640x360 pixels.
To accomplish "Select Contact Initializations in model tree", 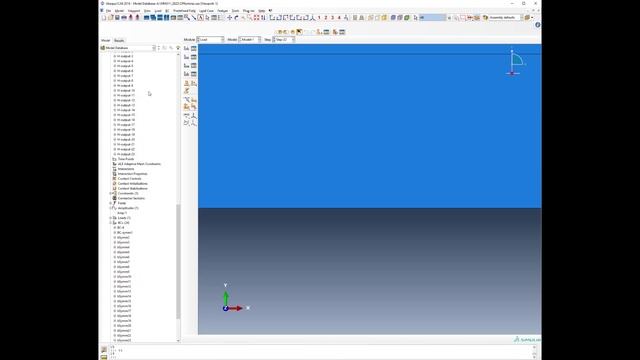I will pos(133,184).
